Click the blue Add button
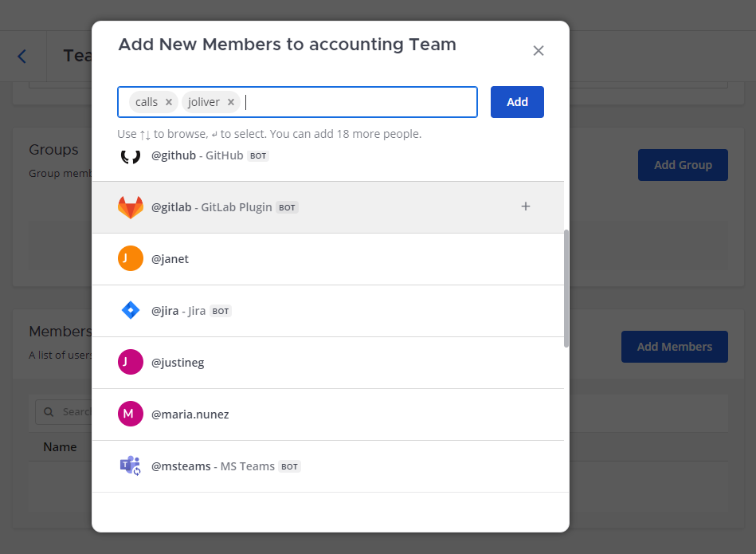The image size is (756, 554). click(x=516, y=102)
